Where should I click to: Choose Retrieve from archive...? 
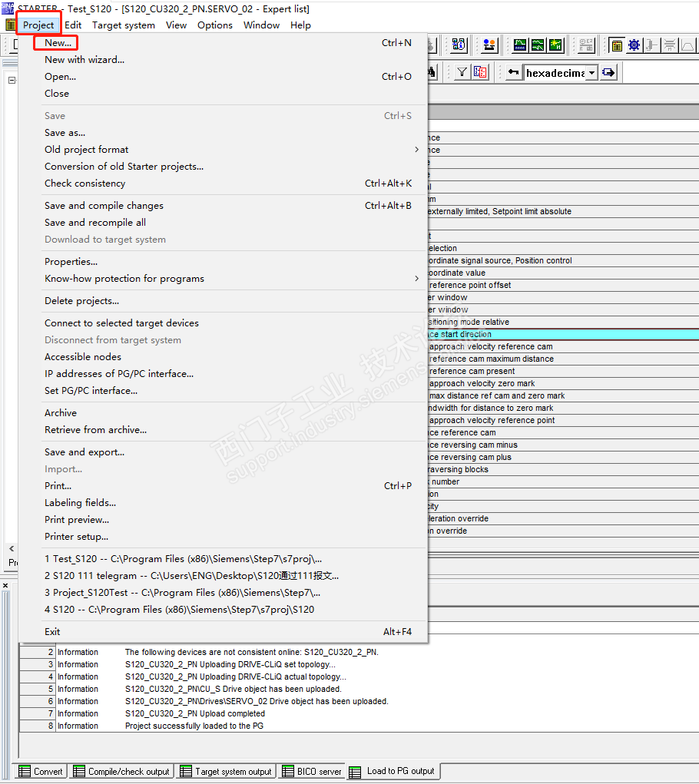click(95, 430)
